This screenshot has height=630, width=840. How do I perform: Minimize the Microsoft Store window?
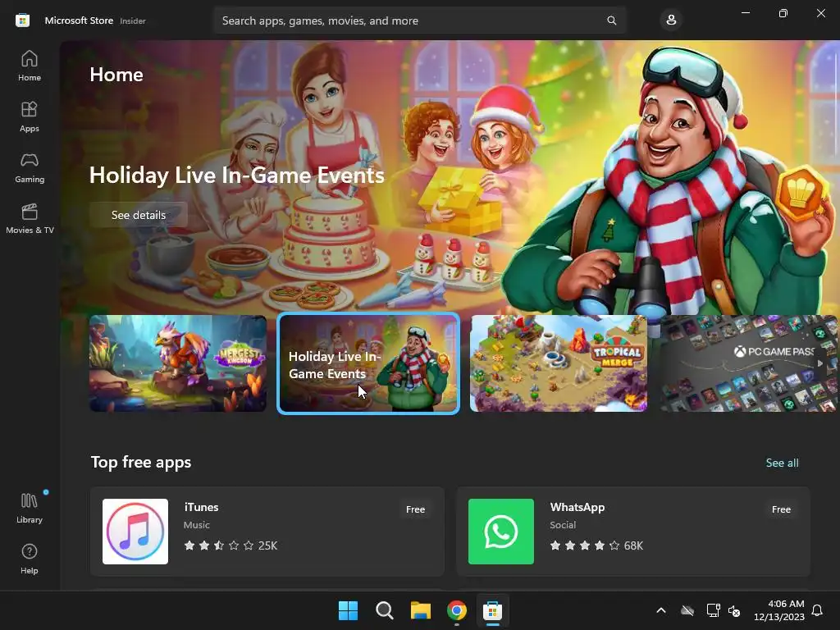coord(745,13)
